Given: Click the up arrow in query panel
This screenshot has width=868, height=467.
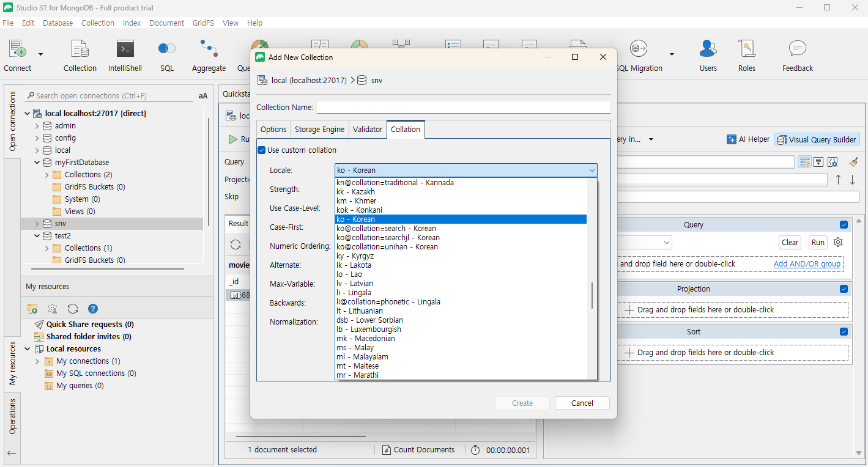Looking at the screenshot, I should [838, 180].
